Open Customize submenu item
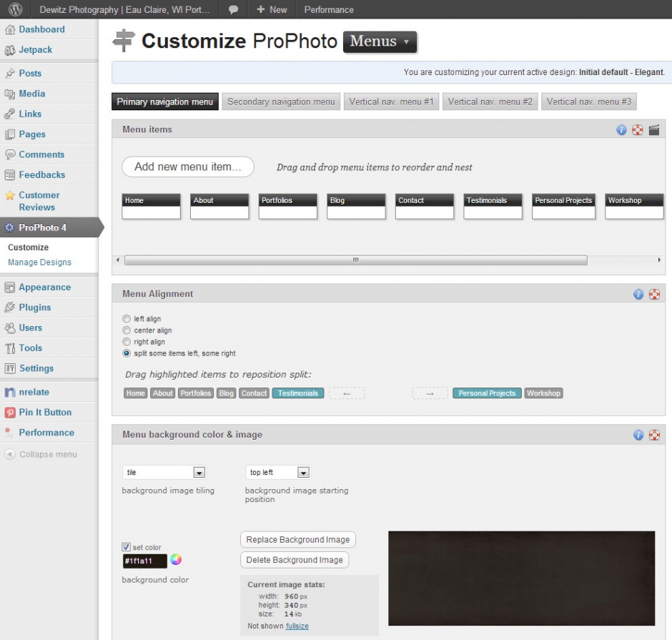This screenshot has width=672, height=640. point(29,247)
